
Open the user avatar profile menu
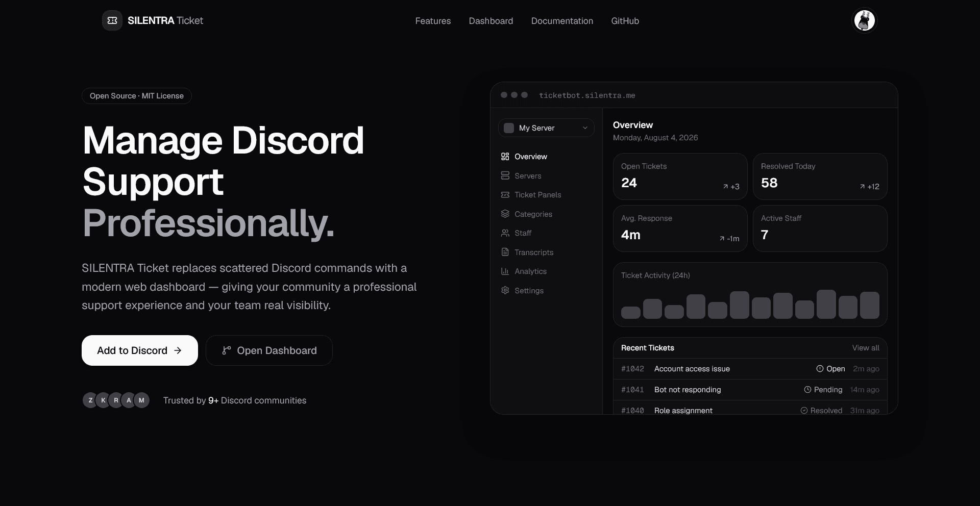[865, 20]
